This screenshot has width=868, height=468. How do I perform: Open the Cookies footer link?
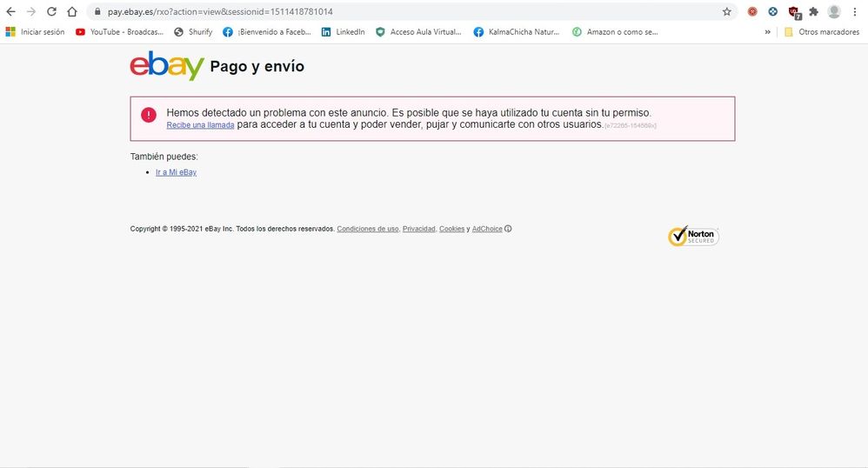point(451,229)
